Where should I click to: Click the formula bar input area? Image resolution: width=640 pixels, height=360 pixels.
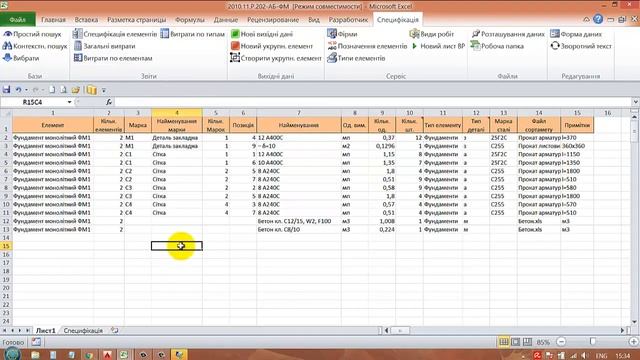coord(372,102)
